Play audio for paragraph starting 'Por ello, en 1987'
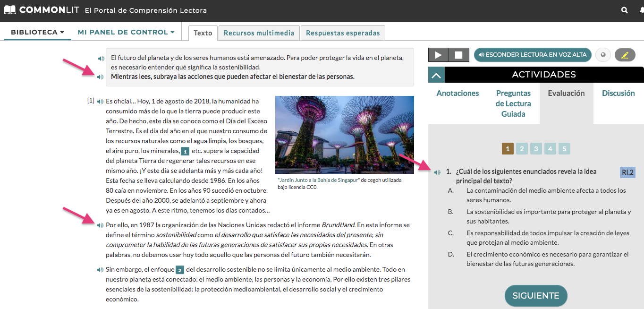This screenshot has width=644, height=309. coord(100,225)
